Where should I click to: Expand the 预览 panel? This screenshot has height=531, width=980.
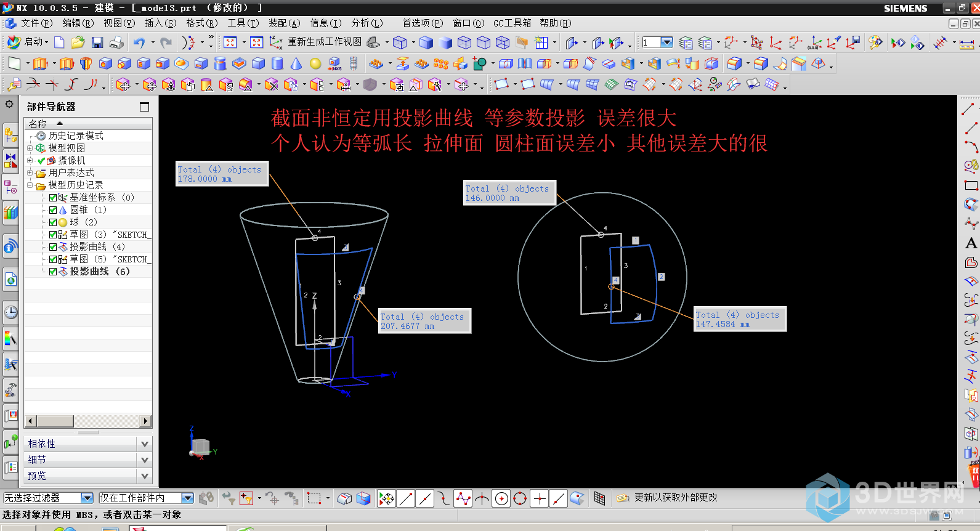pos(88,476)
